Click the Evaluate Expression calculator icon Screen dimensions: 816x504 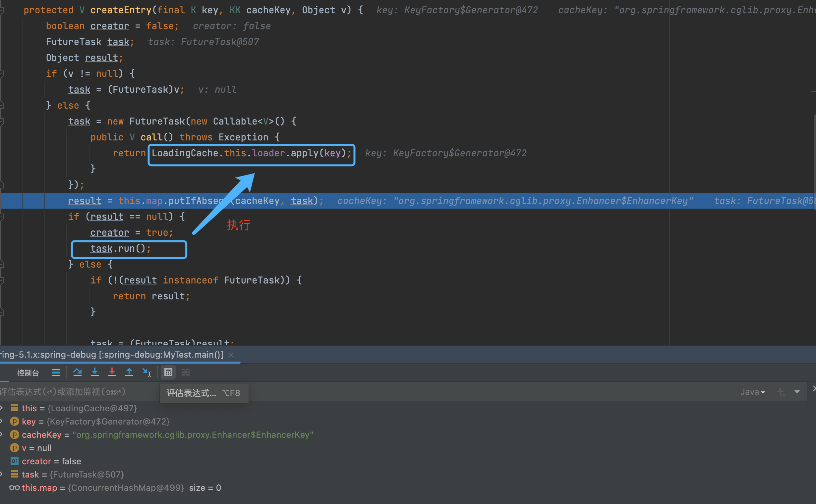pyautogui.click(x=168, y=372)
